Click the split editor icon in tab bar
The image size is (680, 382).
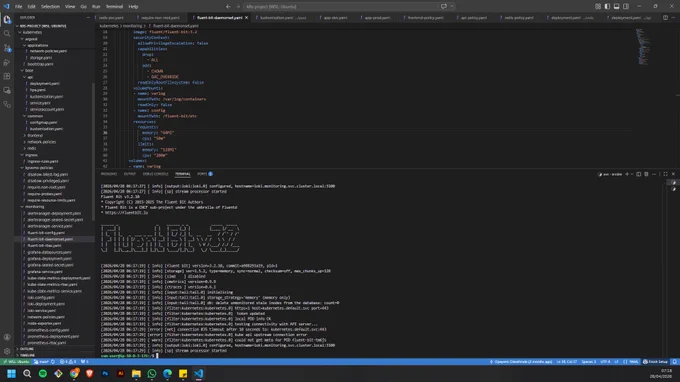pyautogui.click(x=665, y=18)
